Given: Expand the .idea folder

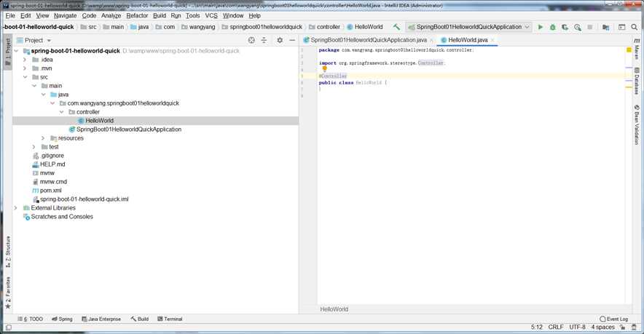Looking at the screenshot, I should point(25,60).
